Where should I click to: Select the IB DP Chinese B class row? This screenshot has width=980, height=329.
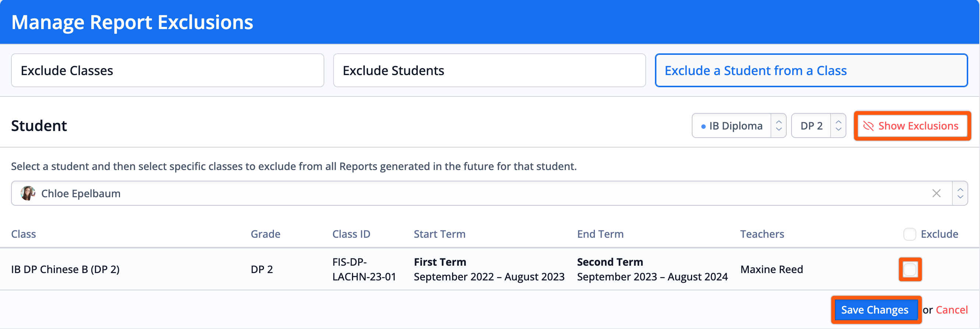coord(490,269)
